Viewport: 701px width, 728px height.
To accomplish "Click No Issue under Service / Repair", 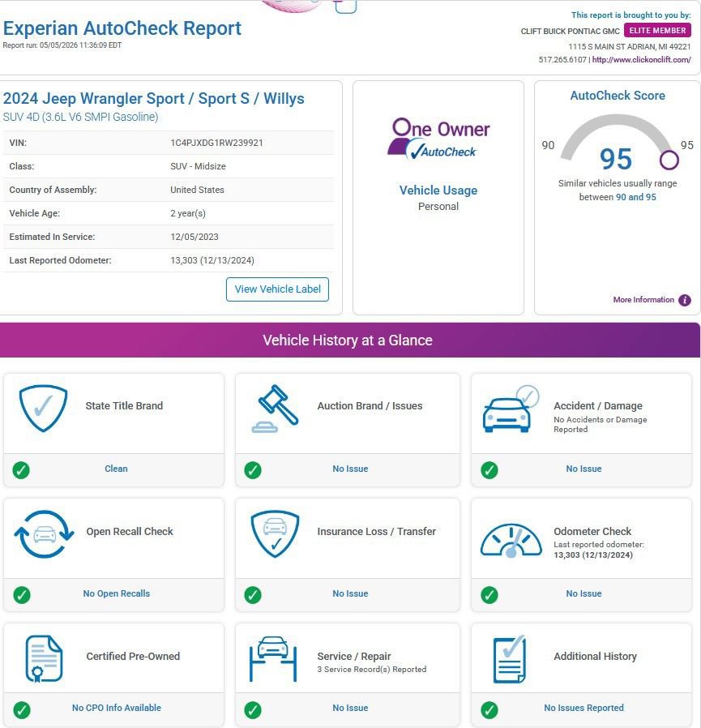I will [350, 708].
